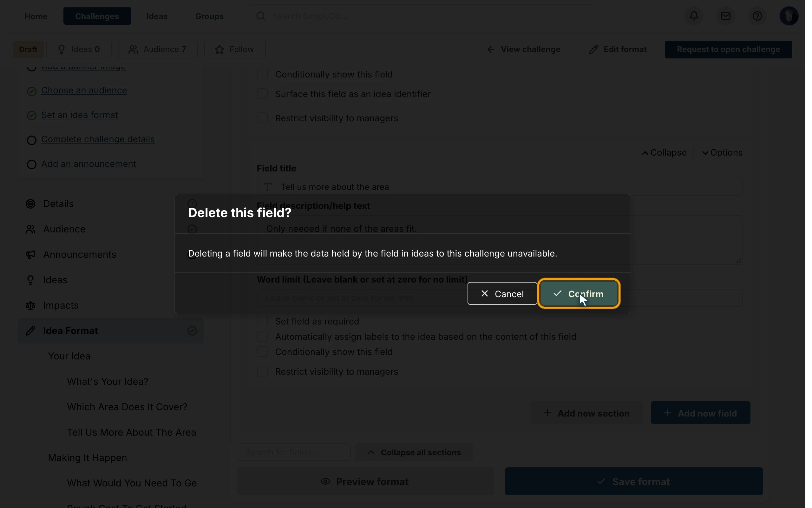Image resolution: width=812 pixels, height=508 pixels.
Task: Click the Audience people icon in sidebar
Action: [x=30, y=230]
